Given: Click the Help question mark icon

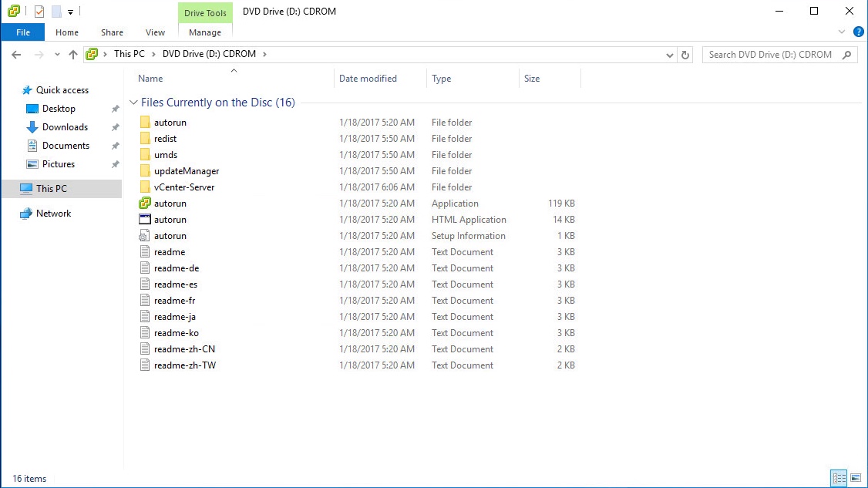Looking at the screenshot, I should click(x=858, y=32).
